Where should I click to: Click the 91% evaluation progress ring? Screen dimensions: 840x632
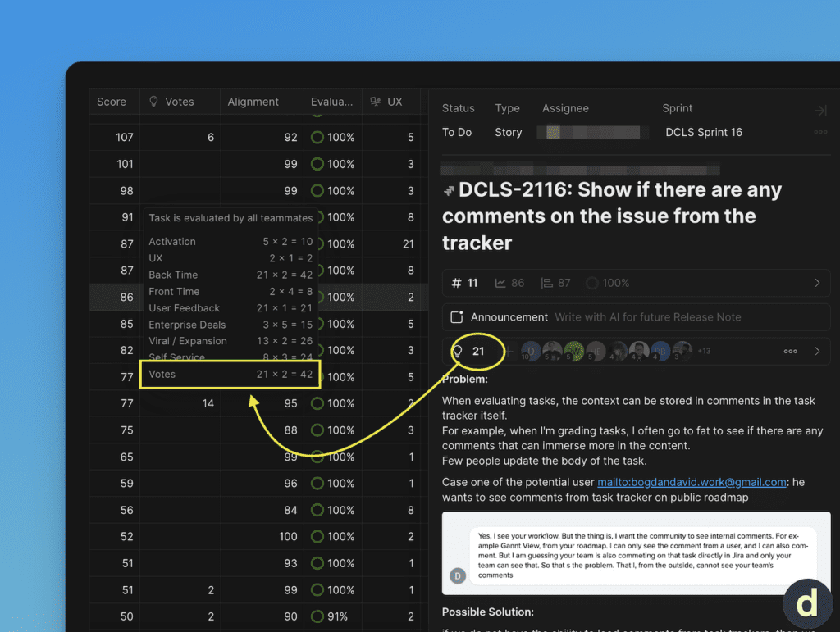point(317,616)
